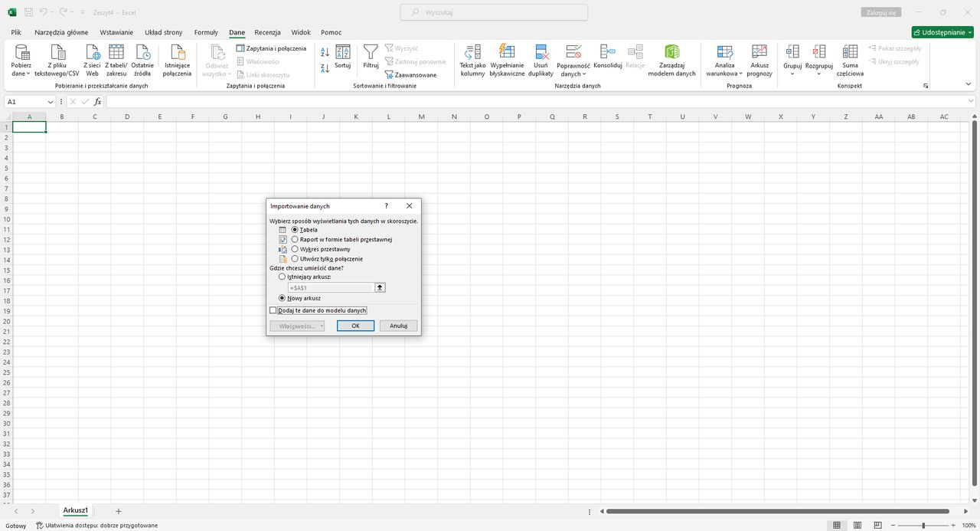The width and height of the screenshot is (980, 531).
Task: Click the Wyszukaj search box
Action: pos(494,12)
